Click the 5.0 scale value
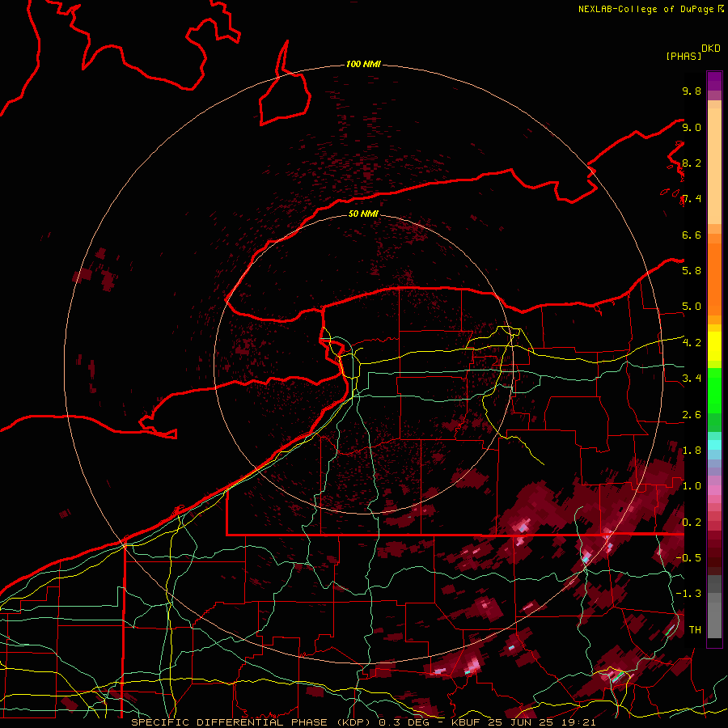This screenshot has height=728, width=728. point(692,307)
